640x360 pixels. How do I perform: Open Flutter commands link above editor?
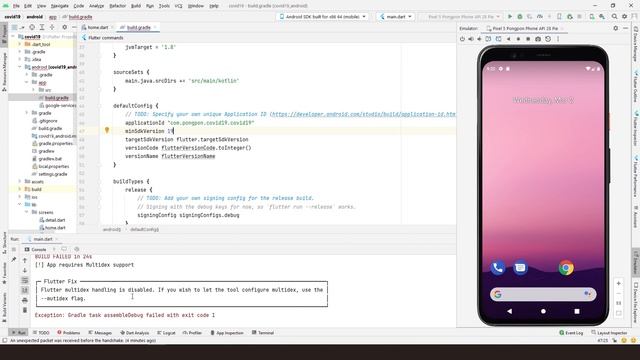click(x=106, y=38)
